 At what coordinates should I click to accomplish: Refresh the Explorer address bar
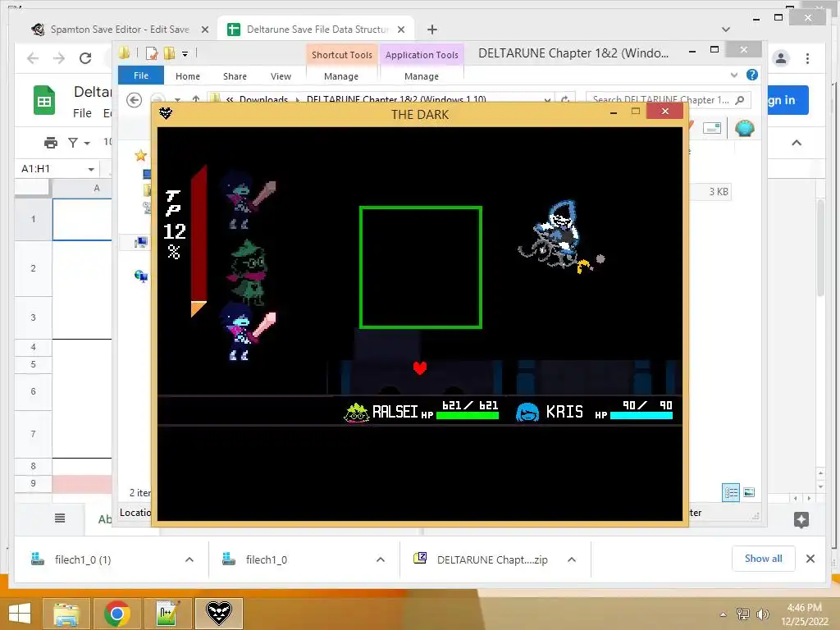565,99
